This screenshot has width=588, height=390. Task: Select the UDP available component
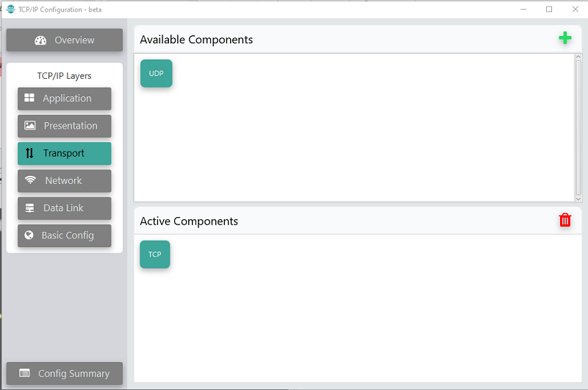pos(157,73)
